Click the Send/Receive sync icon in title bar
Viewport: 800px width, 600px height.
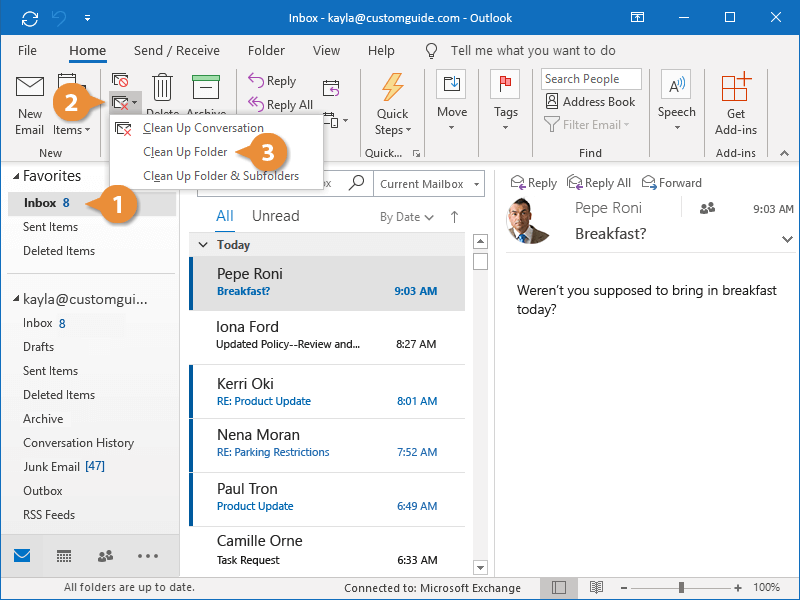point(30,19)
